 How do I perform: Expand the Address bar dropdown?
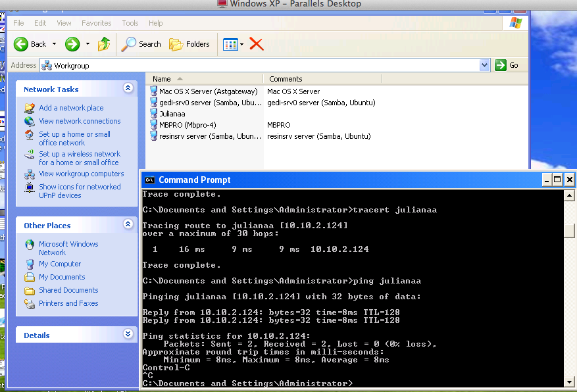(485, 66)
